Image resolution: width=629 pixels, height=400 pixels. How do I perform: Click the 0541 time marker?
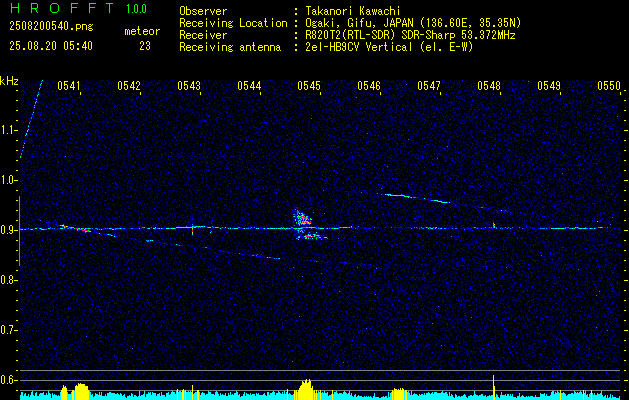coord(69,85)
